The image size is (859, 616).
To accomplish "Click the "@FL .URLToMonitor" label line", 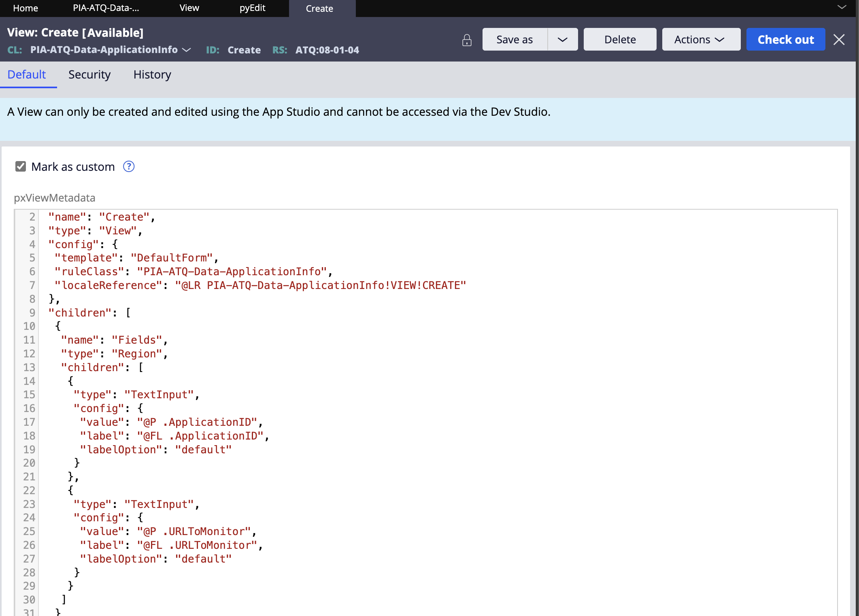I will (x=171, y=545).
